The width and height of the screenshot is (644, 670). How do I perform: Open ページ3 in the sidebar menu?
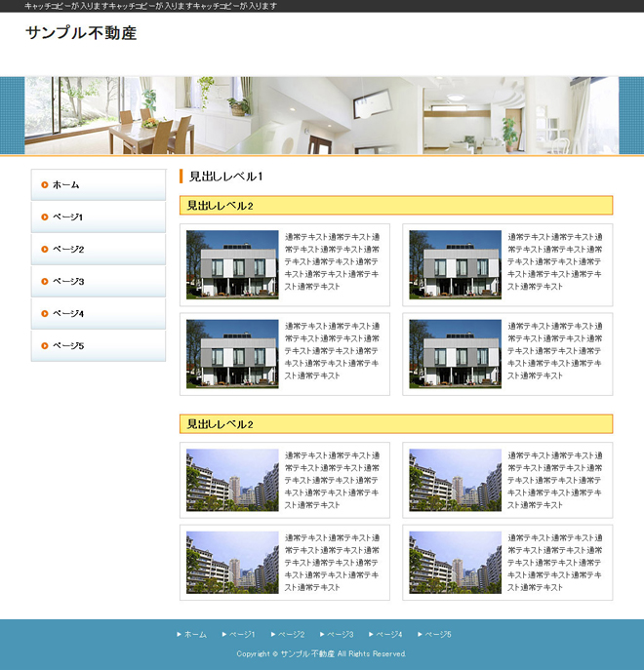point(99,281)
